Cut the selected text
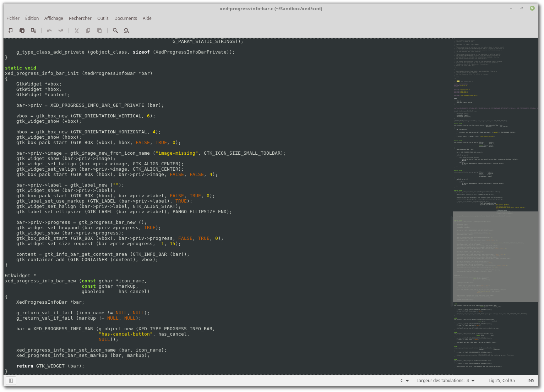The height and width of the screenshot is (392, 544). tap(76, 30)
